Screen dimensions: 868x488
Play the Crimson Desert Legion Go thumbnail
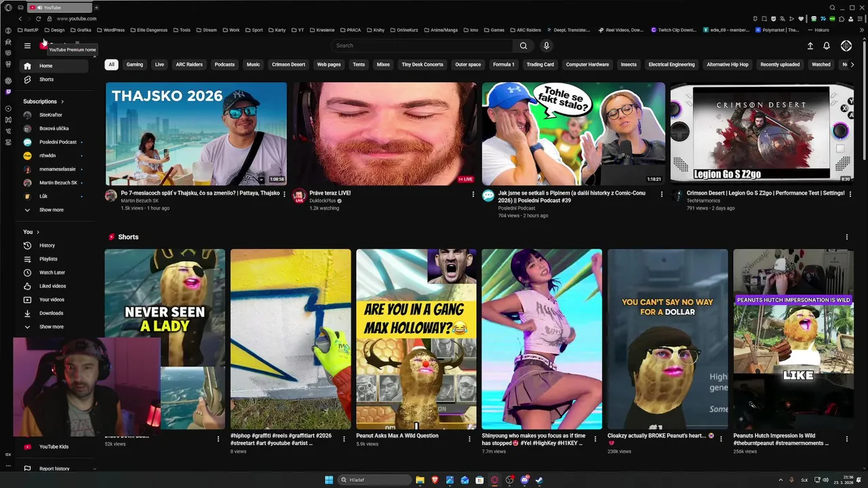(762, 134)
